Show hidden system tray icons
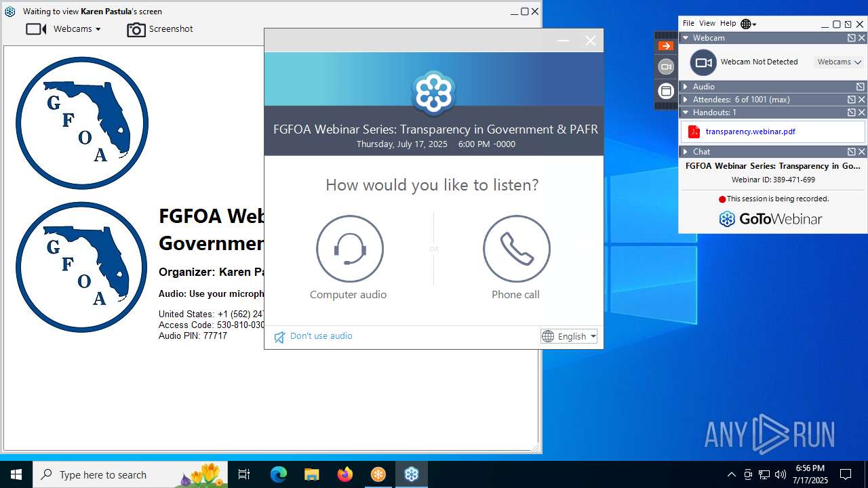This screenshot has width=868, height=488. [x=731, y=474]
